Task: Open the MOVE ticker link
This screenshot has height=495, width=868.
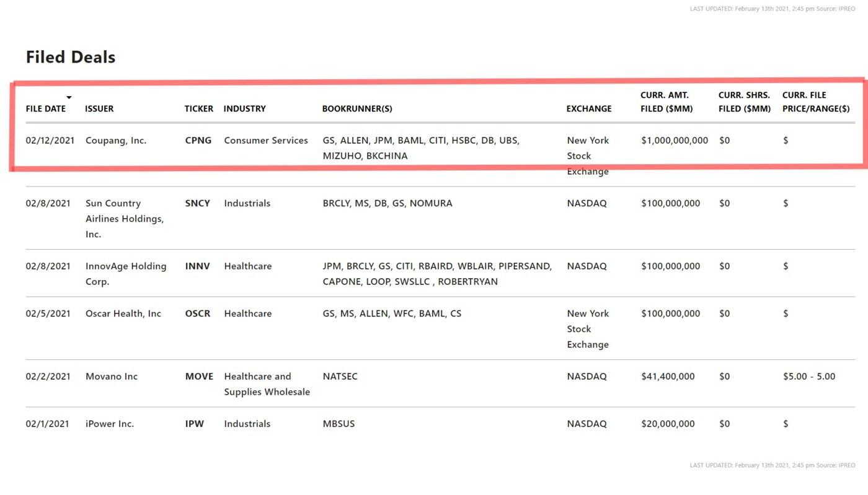Action: point(199,377)
